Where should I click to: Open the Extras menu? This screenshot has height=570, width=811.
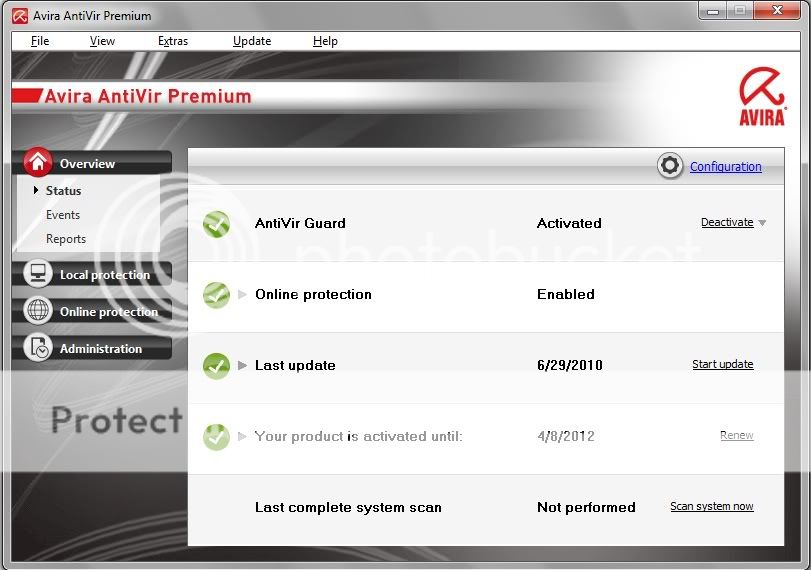click(173, 41)
